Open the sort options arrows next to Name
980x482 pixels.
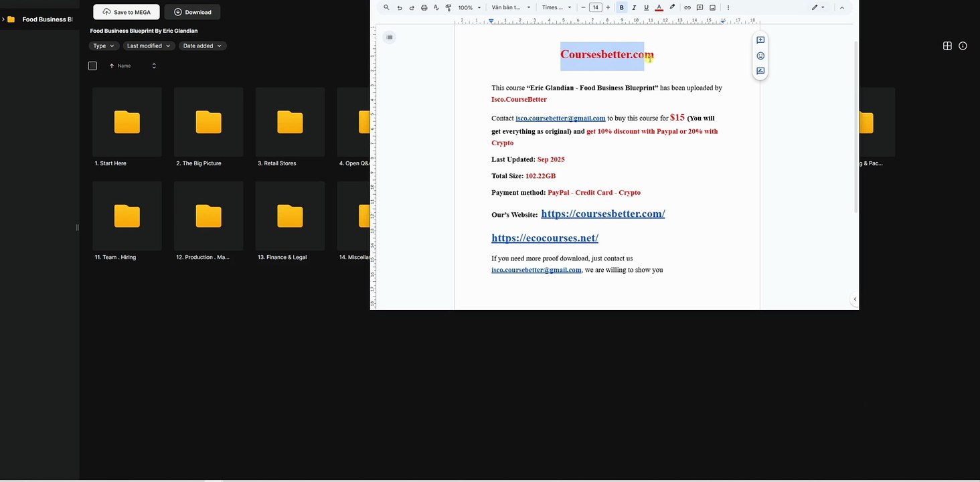pos(154,66)
